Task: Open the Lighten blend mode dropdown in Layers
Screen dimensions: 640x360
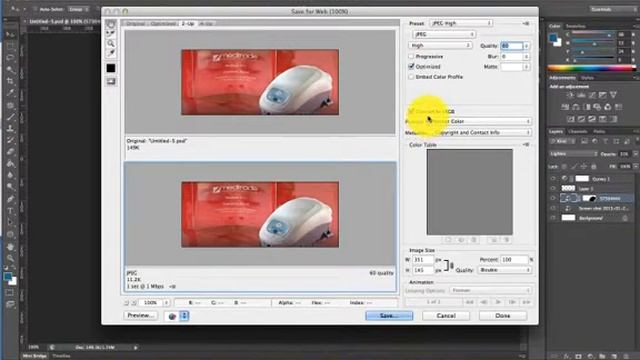Action: pos(573,154)
